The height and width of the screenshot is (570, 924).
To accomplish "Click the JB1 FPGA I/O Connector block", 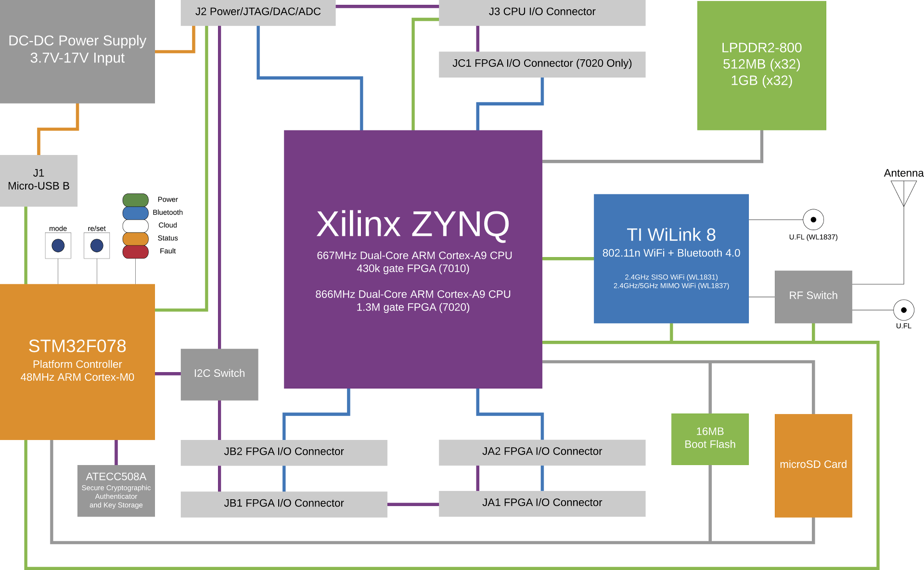I will click(284, 504).
